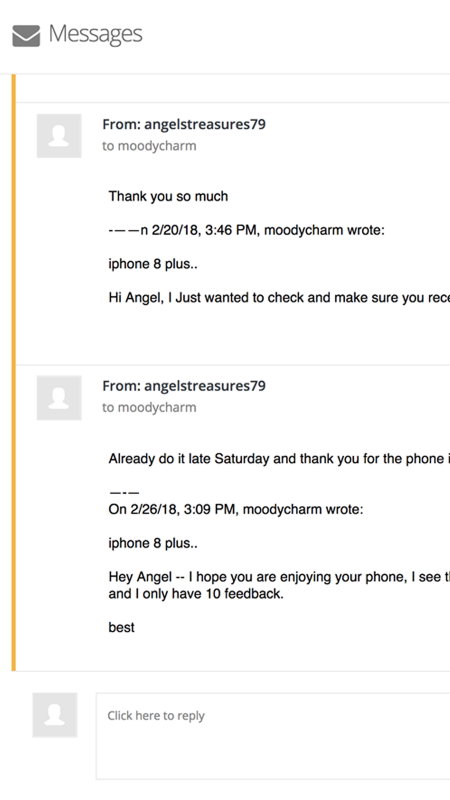Click 'iphone 8 plus..' in the first message
Image resolution: width=450 pixels, height=800 pixels.
coord(153,264)
